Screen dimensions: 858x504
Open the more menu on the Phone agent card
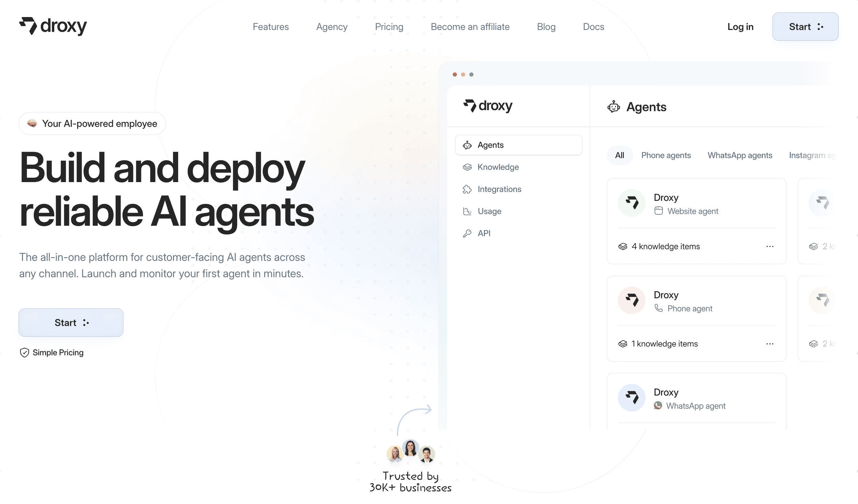click(770, 344)
